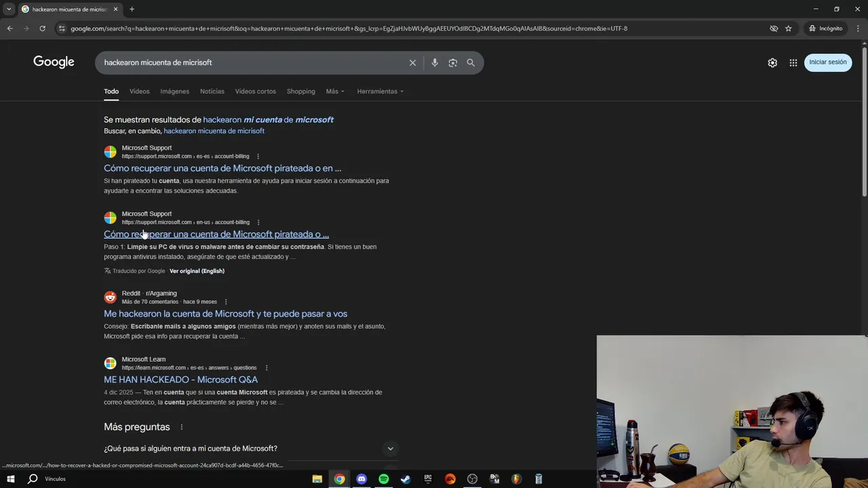Open Windows taskbar search

(x=33, y=479)
